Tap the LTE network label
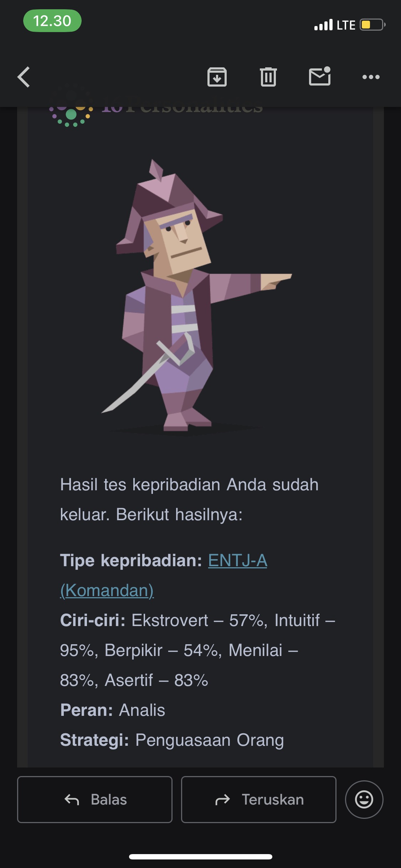Screen dimensions: 401x868 click(346, 25)
